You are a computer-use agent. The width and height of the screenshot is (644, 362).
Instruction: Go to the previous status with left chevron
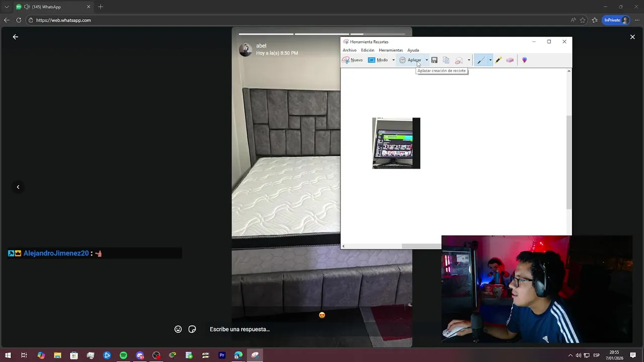point(18,187)
